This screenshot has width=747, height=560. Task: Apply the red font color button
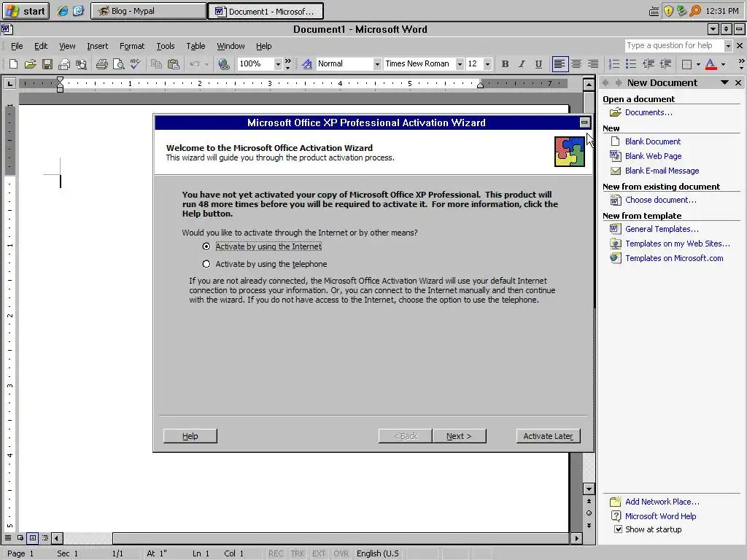(711, 64)
